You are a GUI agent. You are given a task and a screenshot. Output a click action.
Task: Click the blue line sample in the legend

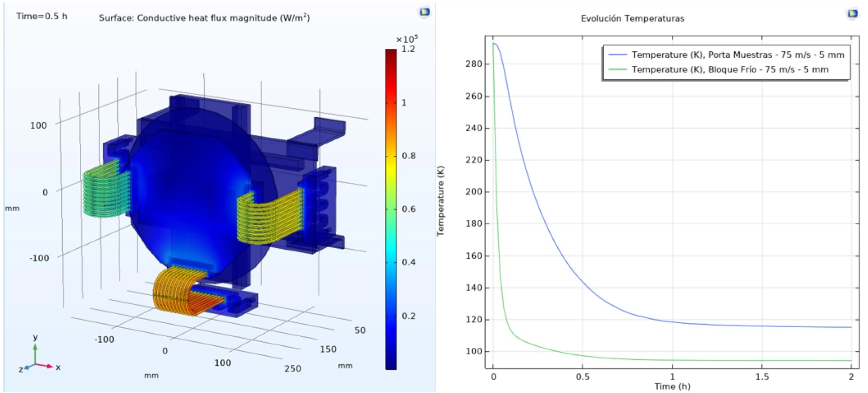(618, 55)
